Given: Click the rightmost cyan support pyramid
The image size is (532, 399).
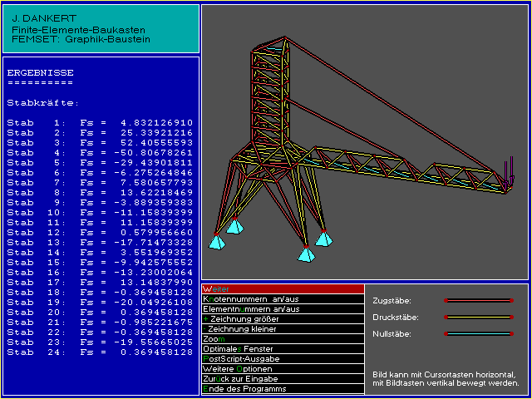Looking at the screenshot, I should (323, 239).
